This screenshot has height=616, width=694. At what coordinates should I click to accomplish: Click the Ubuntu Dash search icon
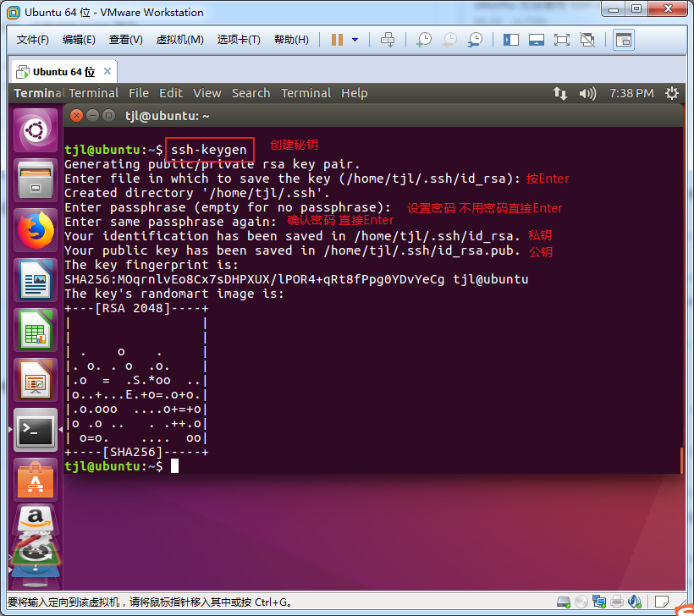click(36, 130)
